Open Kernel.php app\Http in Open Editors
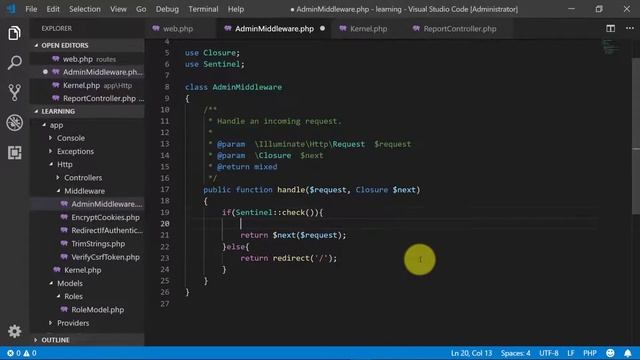The image size is (640, 360). click(x=87, y=85)
